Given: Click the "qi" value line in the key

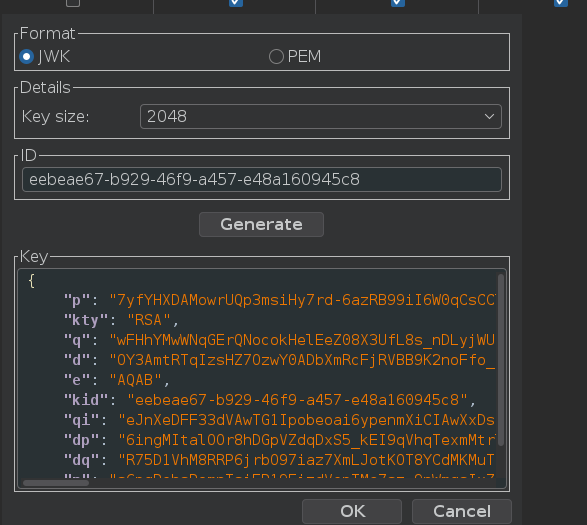Looking at the screenshot, I should pyautogui.click(x=280, y=420).
